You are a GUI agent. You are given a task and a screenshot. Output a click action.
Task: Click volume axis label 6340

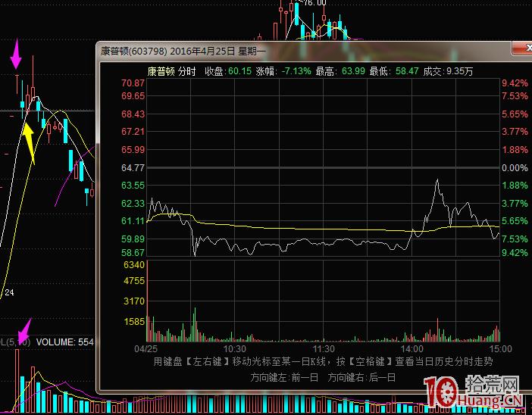[134, 265]
